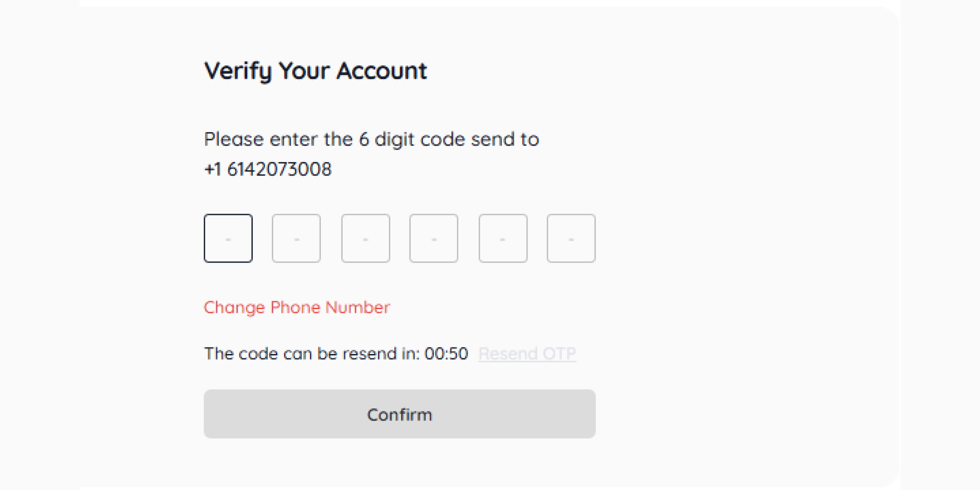Click 'The code can be resend in' label
The image size is (980, 490).
click(x=312, y=354)
